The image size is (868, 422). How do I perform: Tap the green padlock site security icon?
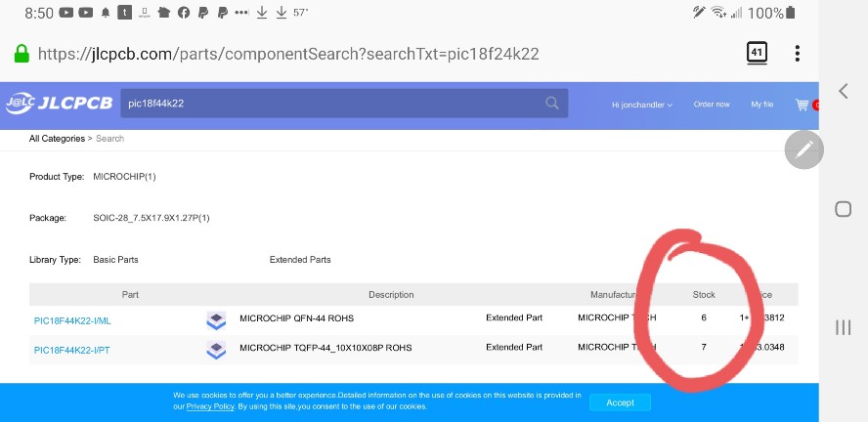click(x=22, y=54)
